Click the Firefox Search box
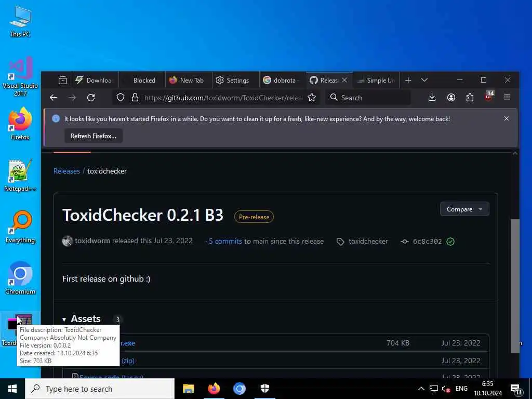Viewport: 532px width, 399px height. click(368, 98)
